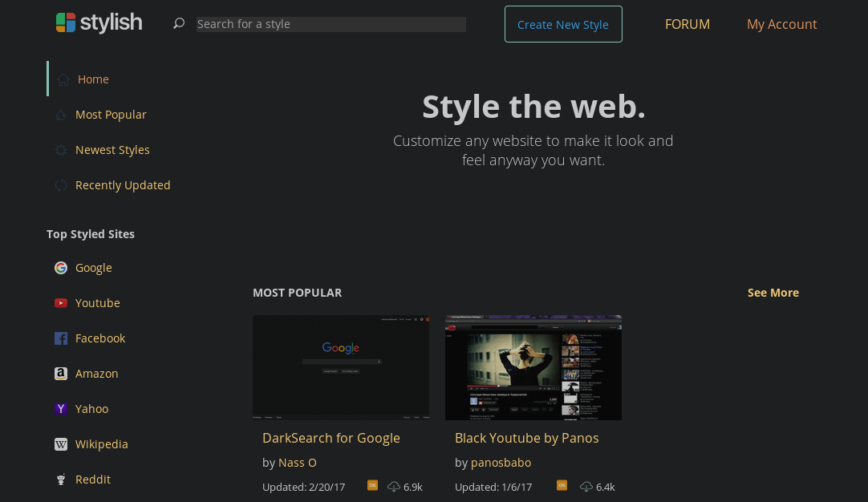Click the Most Popular flame icon
Screen dimensions: 868x502
point(61,115)
